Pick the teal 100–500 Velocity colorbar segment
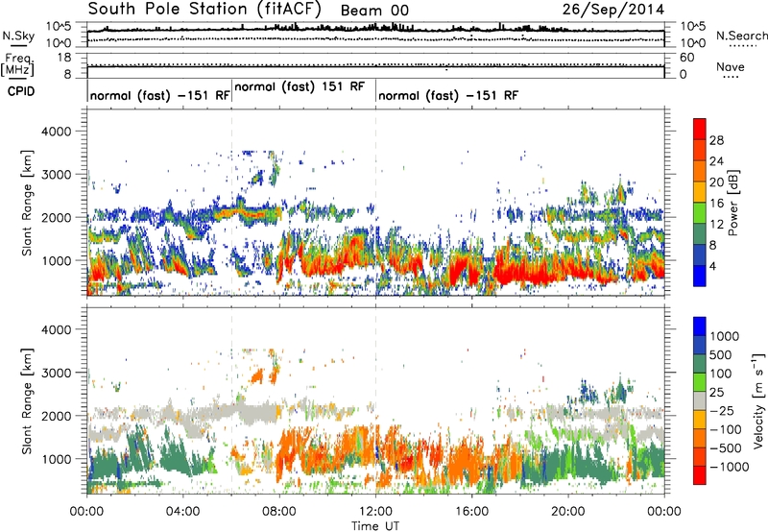This screenshot has height=532, width=768. 700,364
